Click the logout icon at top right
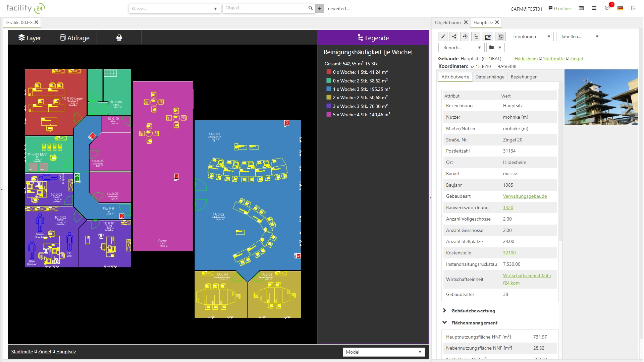644x362 pixels. [633, 8]
